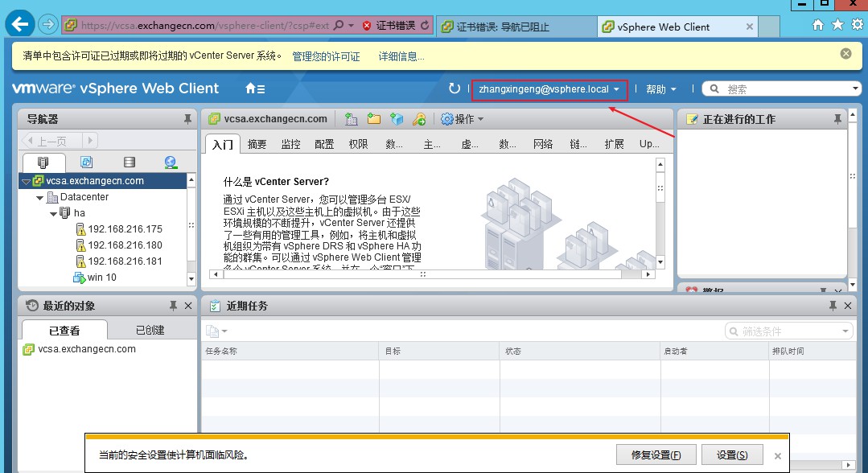Viewport: 868px width, 473px height.
Task: Select Storage navigator view icon
Action: (x=129, y=162)
